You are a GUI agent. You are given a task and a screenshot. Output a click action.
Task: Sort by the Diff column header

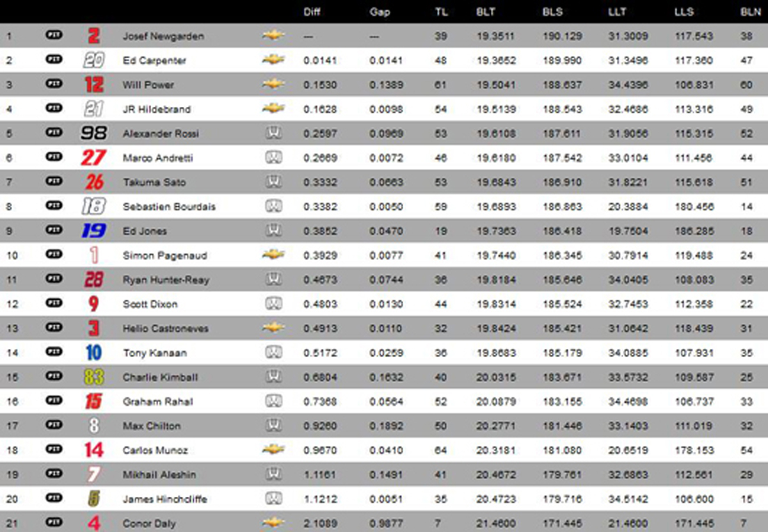click(311, 12)
